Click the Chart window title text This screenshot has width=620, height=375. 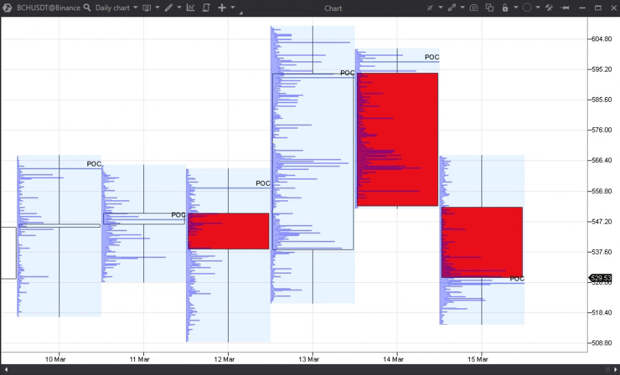333,8
